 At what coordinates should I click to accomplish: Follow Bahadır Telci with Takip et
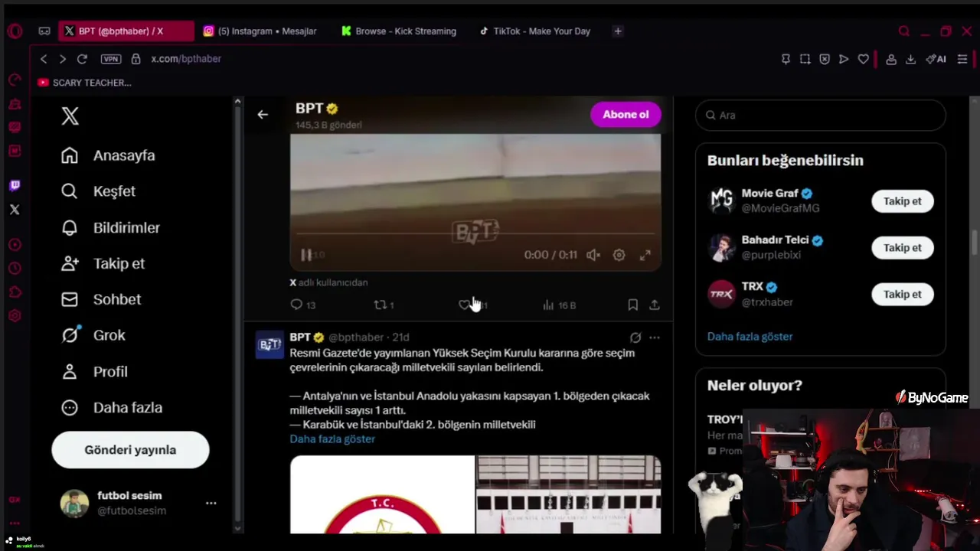pos(903,248)
